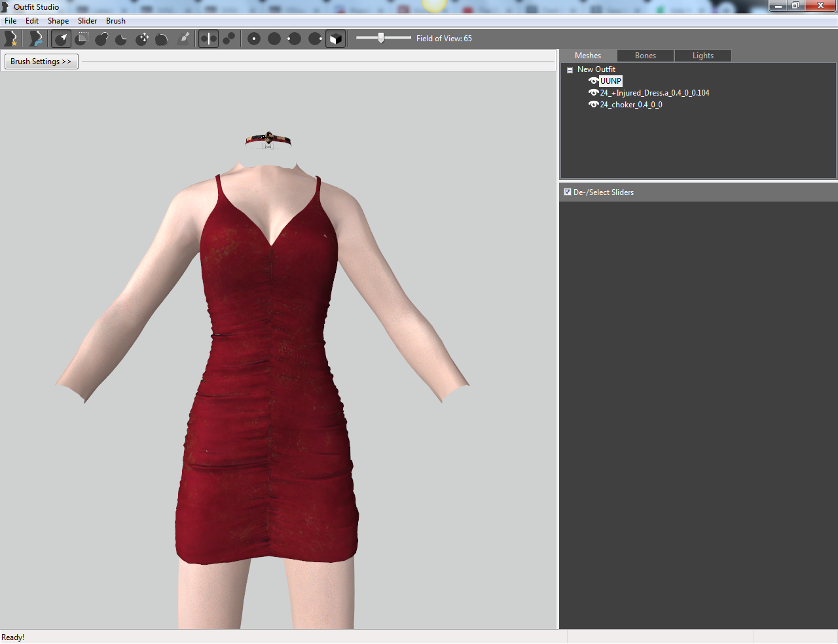Image resolution: width=838 pixels, height=644 pixels.
Task: Select the Smooth brush tool
Action: pyautogui.click(x=162, y=39)
